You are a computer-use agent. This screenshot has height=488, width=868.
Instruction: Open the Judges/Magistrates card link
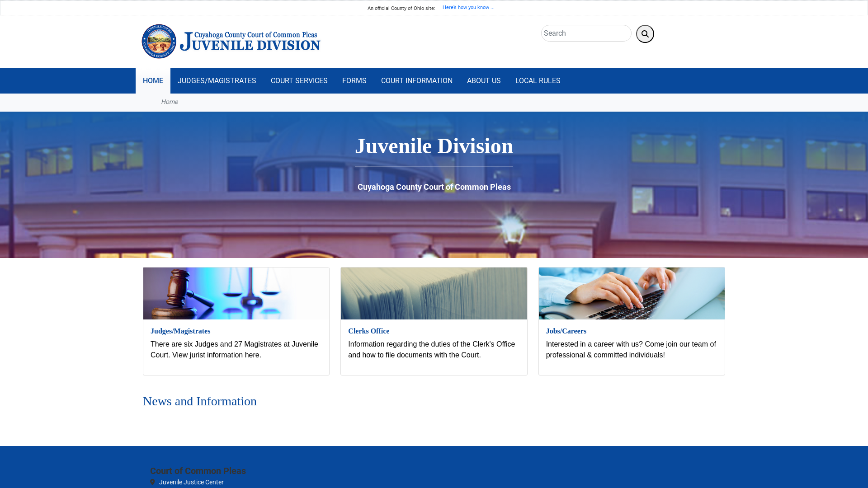180,331
